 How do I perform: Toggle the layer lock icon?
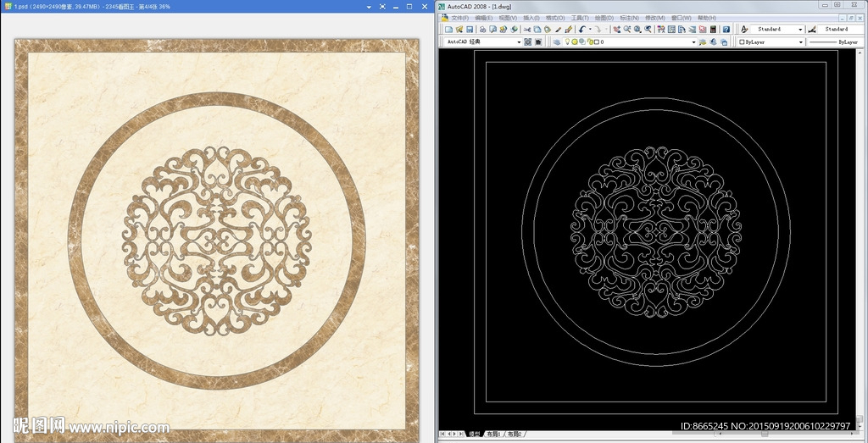[591, 42]
